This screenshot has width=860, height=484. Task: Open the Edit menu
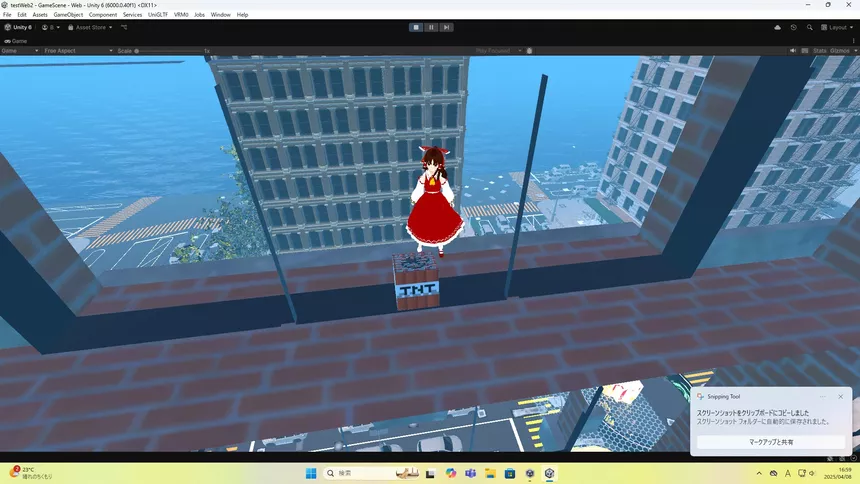pyautogui.click(x=22, y=15)
